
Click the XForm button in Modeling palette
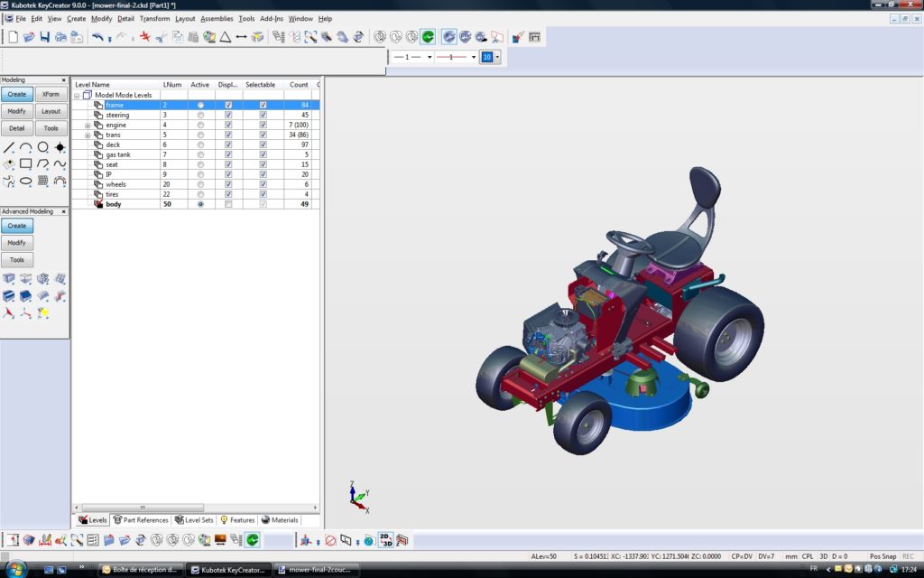point(51,94)
